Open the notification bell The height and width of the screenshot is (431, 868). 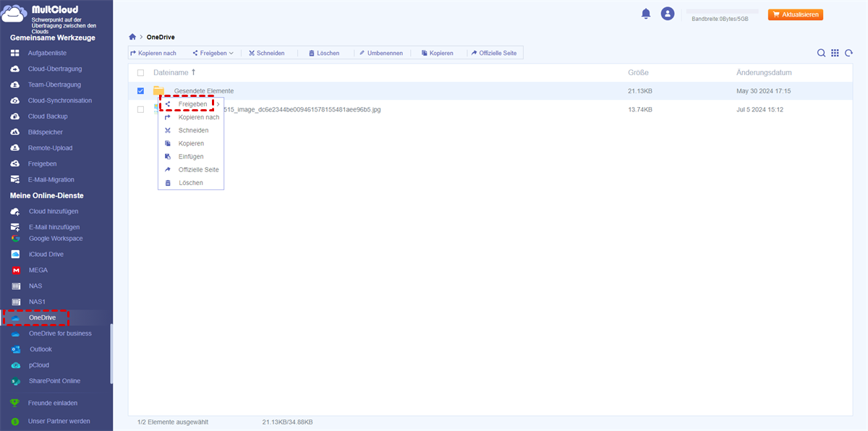(x=646, y=14)
